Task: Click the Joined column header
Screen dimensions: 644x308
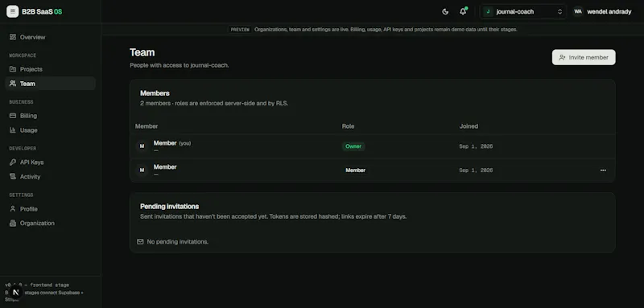Action: click(x=469, y=126)
